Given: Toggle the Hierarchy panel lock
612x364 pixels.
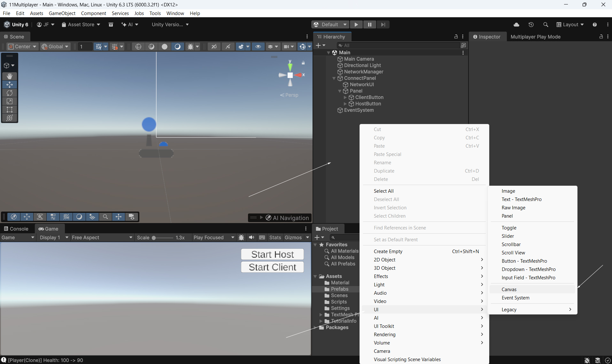Looking at the screenshot, I should tap(456, 37).
